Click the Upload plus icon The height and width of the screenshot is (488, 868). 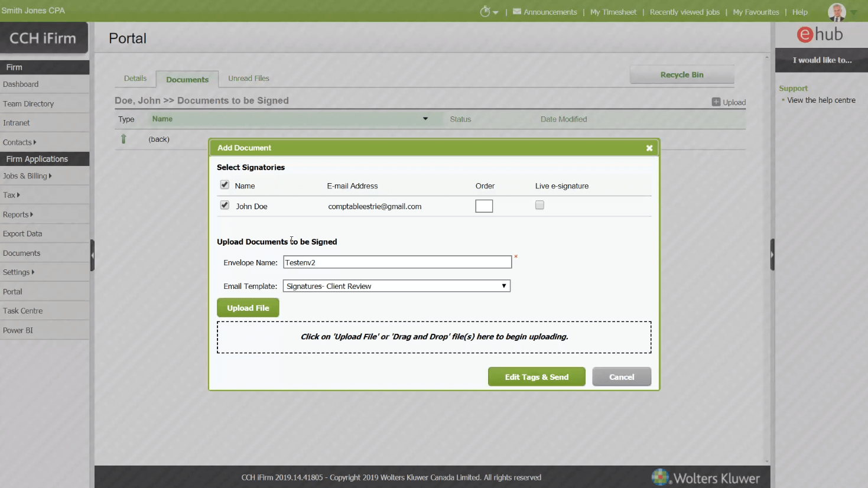click(x=716, y=102)
